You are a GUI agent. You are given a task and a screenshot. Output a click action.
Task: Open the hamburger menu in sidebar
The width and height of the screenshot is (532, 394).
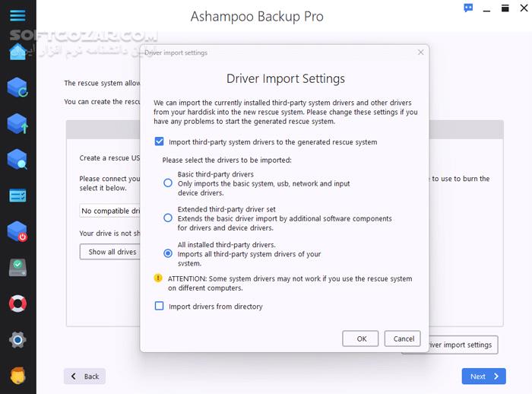coord(17,16)
